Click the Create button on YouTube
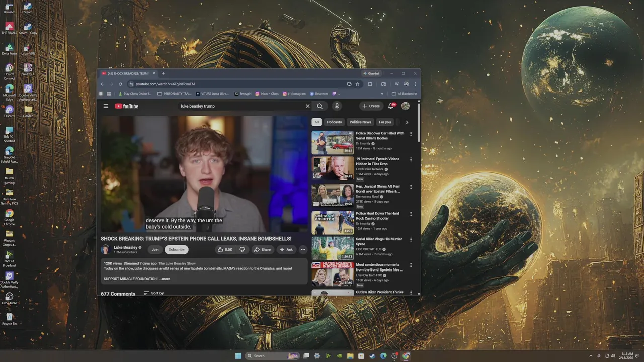This screenshot has height=362, width=644. (x=371, y=106)
